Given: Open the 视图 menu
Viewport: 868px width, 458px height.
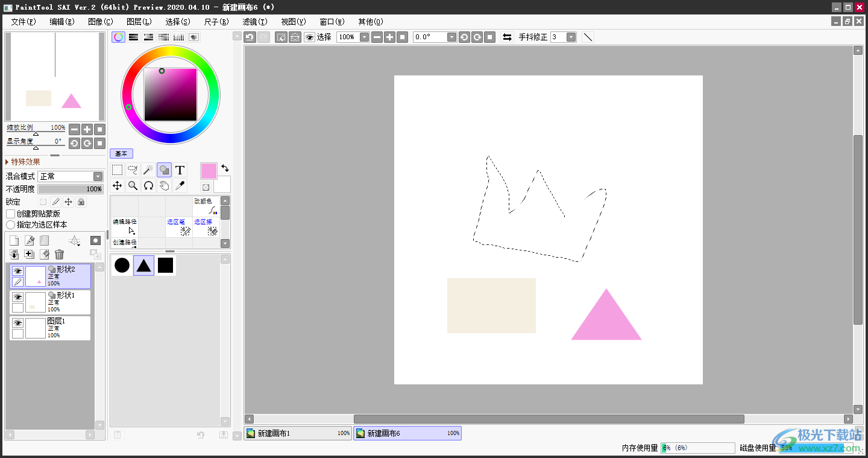Looking at the screenshot, I should pyautogui.click(x=294, y=22).
